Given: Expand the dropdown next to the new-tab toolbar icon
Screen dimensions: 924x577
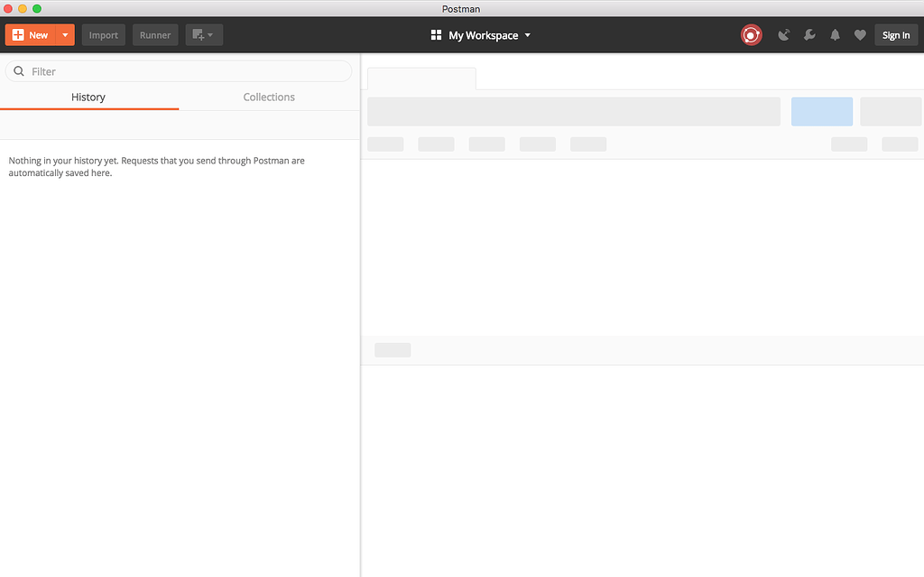Looking at the screenshot, I should tap(212, 34).
